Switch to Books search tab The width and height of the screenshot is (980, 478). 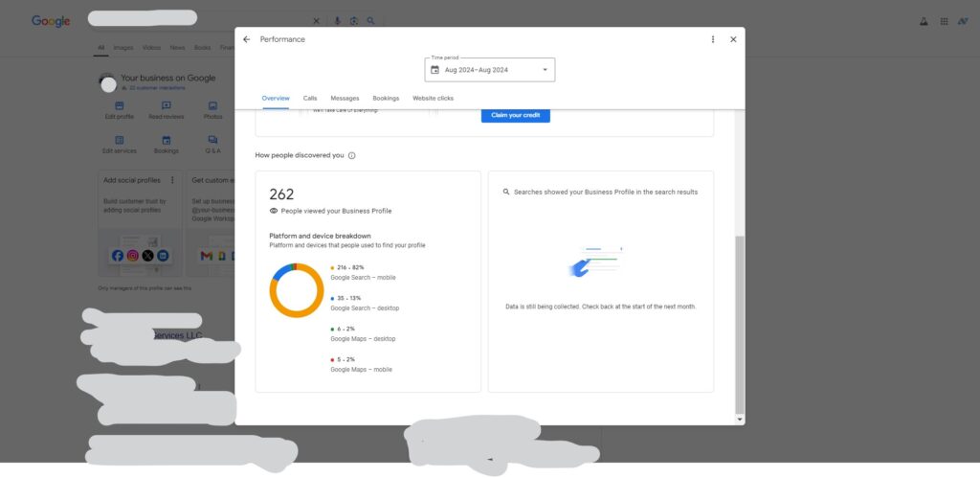(203, 48)
